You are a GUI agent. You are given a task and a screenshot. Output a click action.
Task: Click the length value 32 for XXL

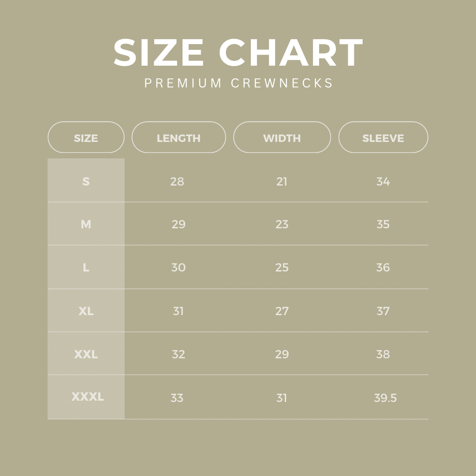[x=178, y=354]
